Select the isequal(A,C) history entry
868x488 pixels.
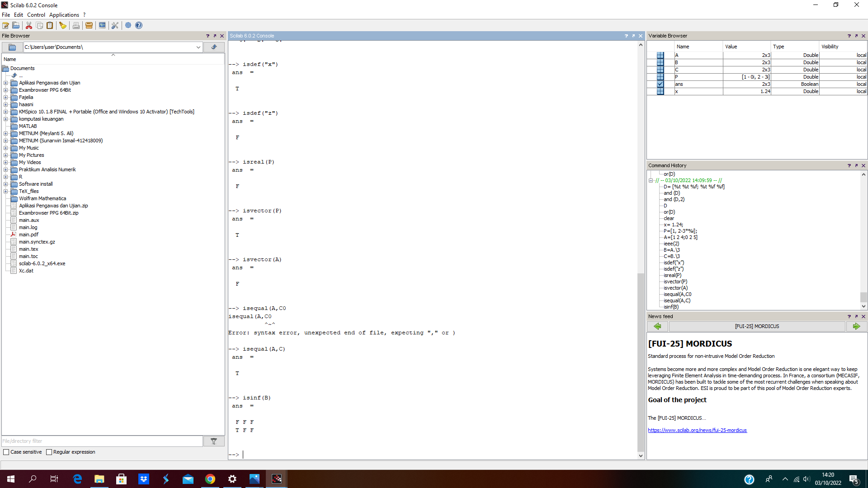click(677, 300)
